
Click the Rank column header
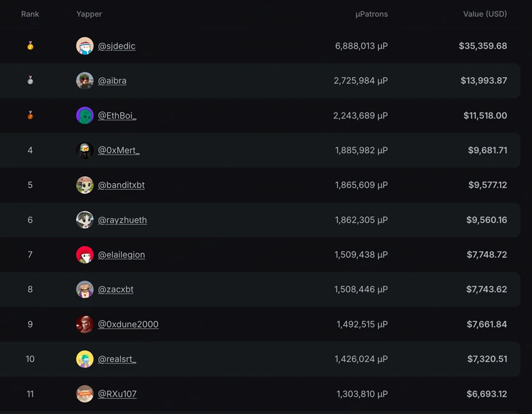point(29,13)
